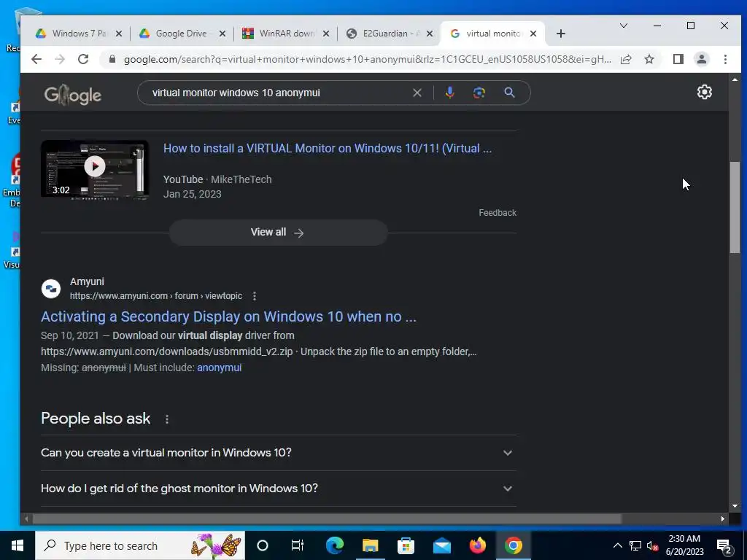This screenshot has height=560, width=747.
Task: Share this page icon in address bar
Action: [626, 59]
